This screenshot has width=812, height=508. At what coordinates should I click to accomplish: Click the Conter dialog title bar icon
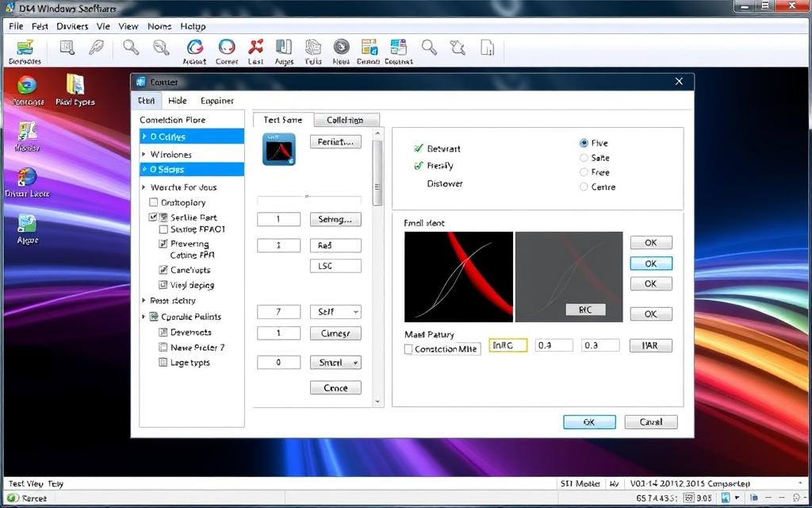(140, 82)
